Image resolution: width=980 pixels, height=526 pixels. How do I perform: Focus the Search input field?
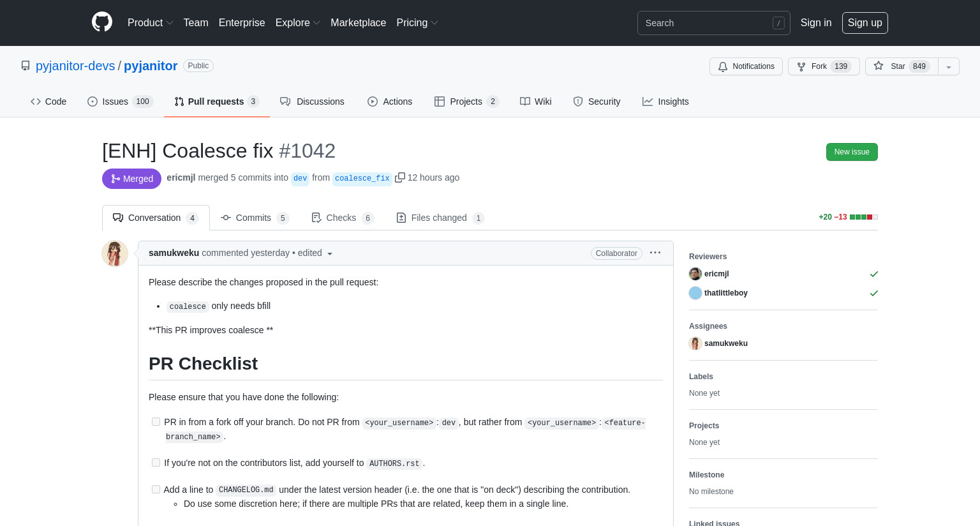pyautogui.click(x=714, y=23)
